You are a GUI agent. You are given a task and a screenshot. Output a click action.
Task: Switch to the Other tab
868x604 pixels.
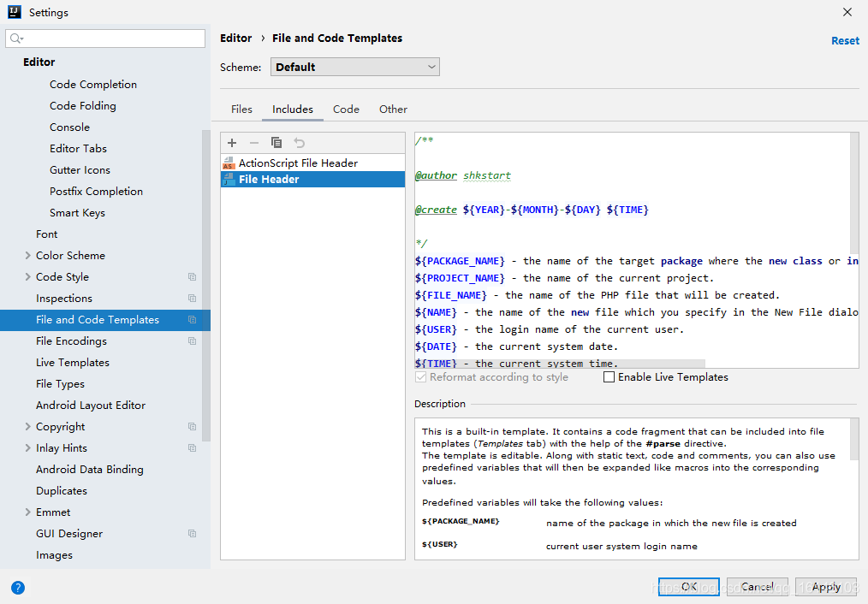point(393,110)
